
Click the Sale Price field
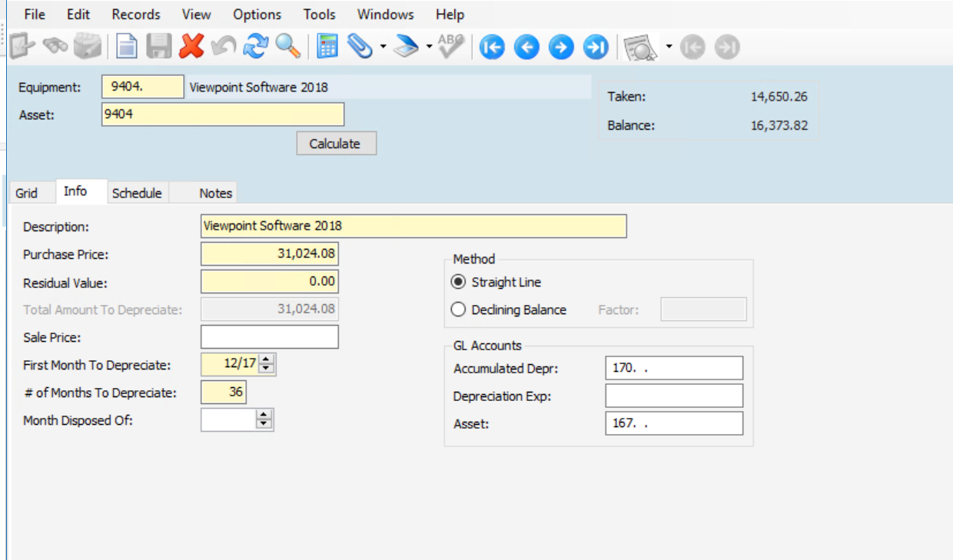(270, 336)
